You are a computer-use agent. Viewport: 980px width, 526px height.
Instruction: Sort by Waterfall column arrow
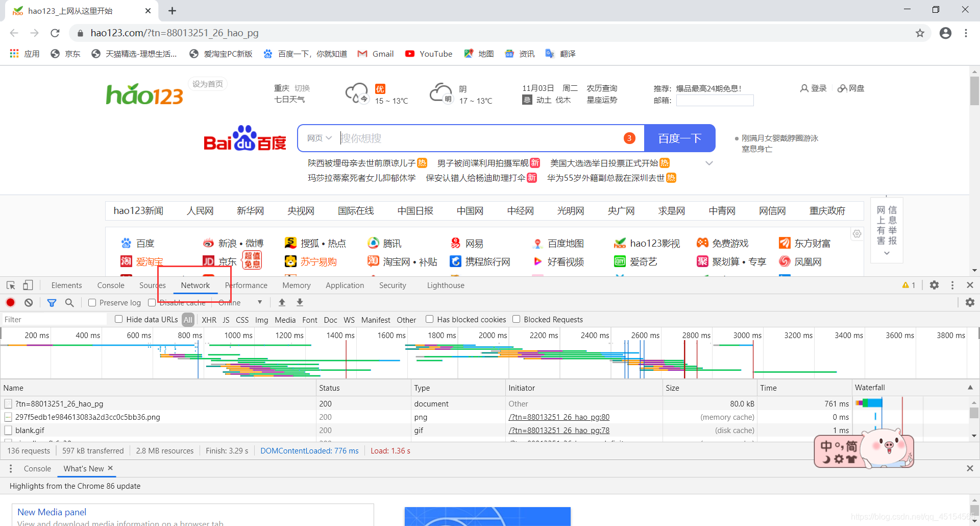click(x=970, y=388)
